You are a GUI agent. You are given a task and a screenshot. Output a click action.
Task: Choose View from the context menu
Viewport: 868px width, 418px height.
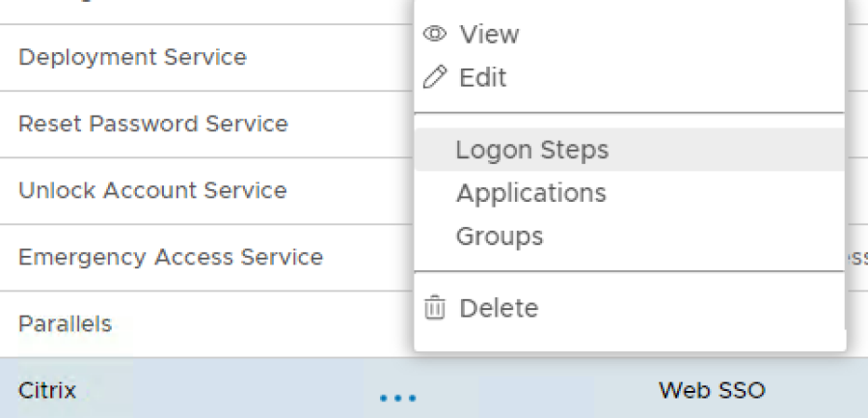489,35
